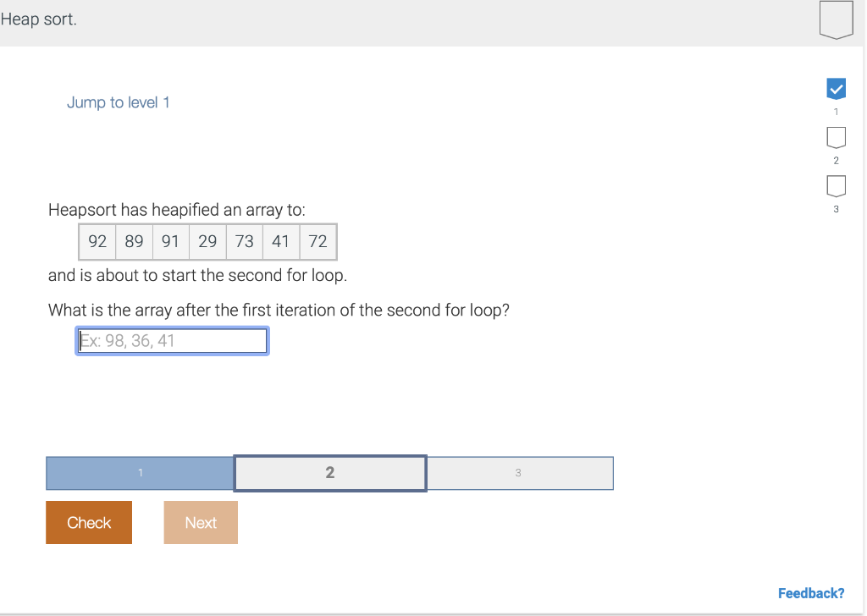Click array cell containing 41
The image size is (867, 616).
coord(281,241)
